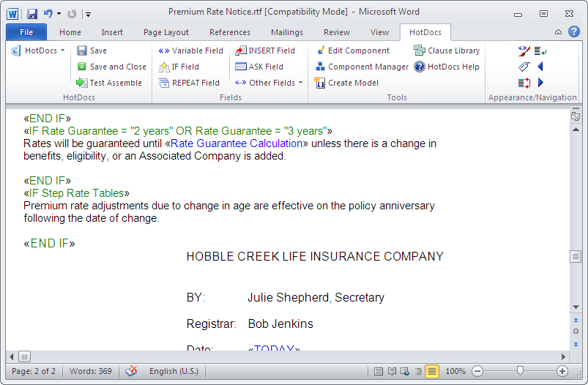The image size is (588, 385).
Task: Insert a Variable Field
Action: point(190,51)
